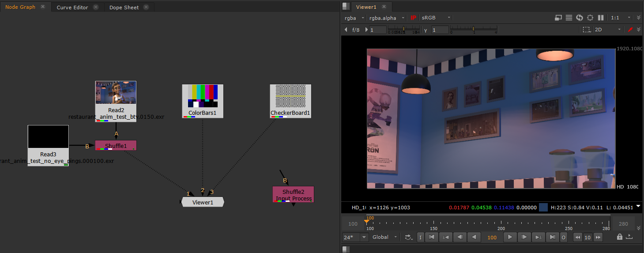Open the rgba layer dropdown

[x=354, y=18]
